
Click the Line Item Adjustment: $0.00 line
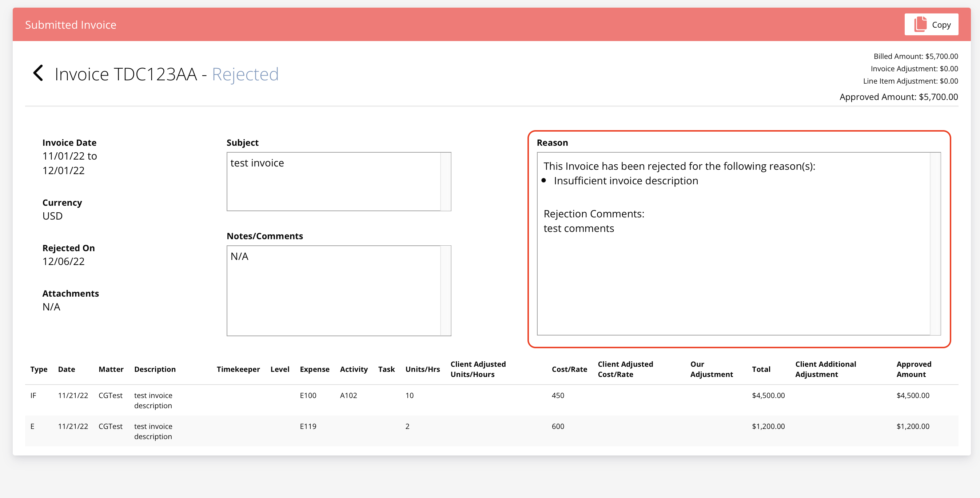[x=911, y=81]
